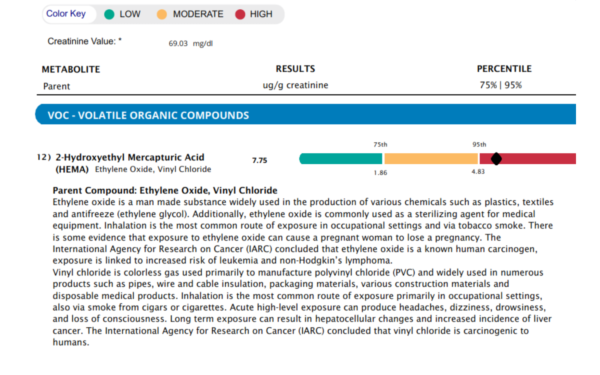Click the 69.03 mg/dl creatinine value
Screen dimensions: 600x375
tap(191, 44)
